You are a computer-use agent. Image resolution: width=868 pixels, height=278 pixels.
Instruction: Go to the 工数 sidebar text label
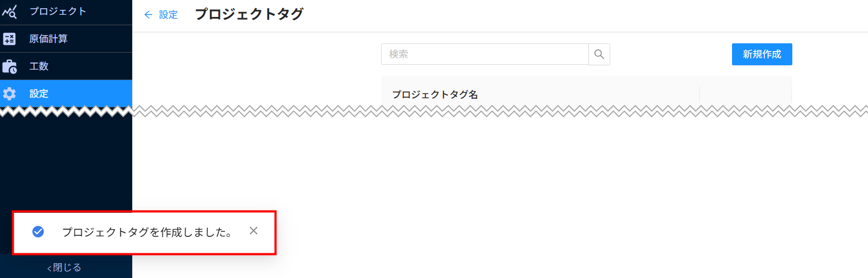[x=39, y=66]
